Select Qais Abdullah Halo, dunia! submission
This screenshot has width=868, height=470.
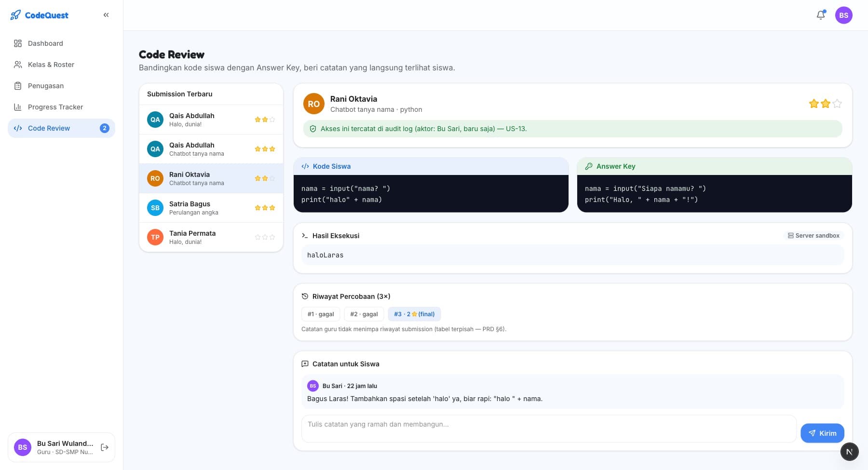point(211,120)
